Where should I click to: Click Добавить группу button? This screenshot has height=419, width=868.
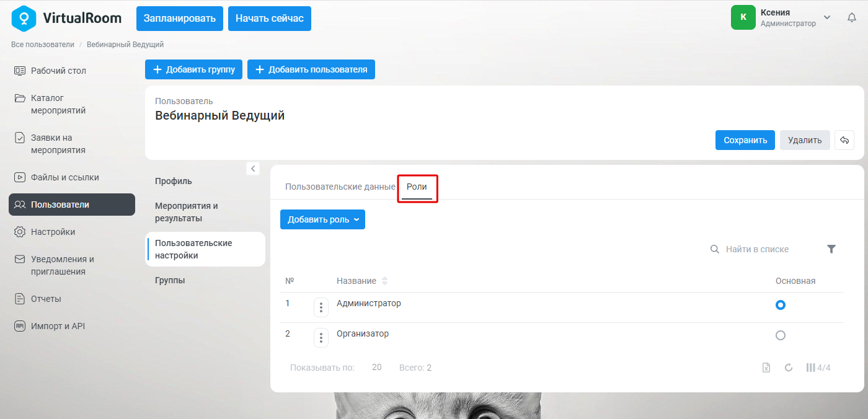point(193,69)
